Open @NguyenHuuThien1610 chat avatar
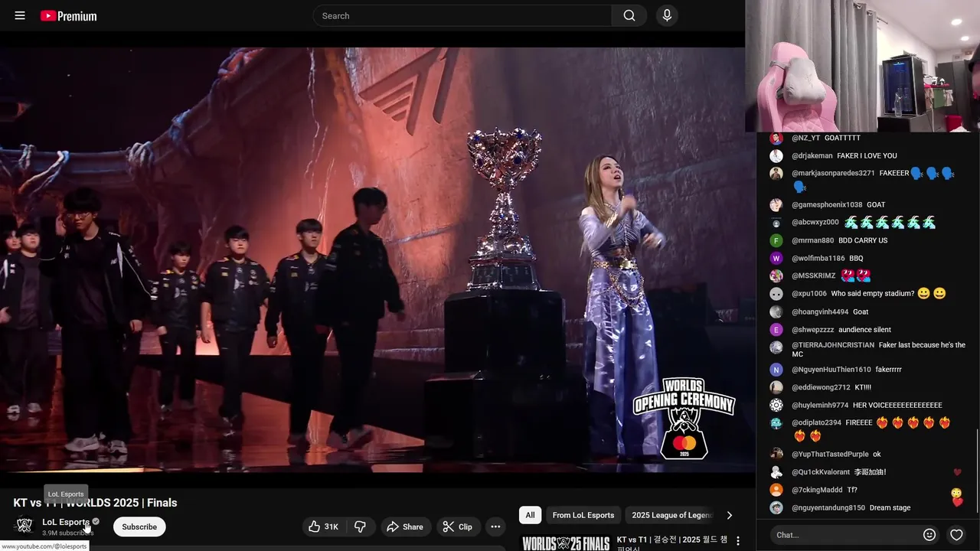The height and width of the screenshot is (551, 980). (776, 370)
